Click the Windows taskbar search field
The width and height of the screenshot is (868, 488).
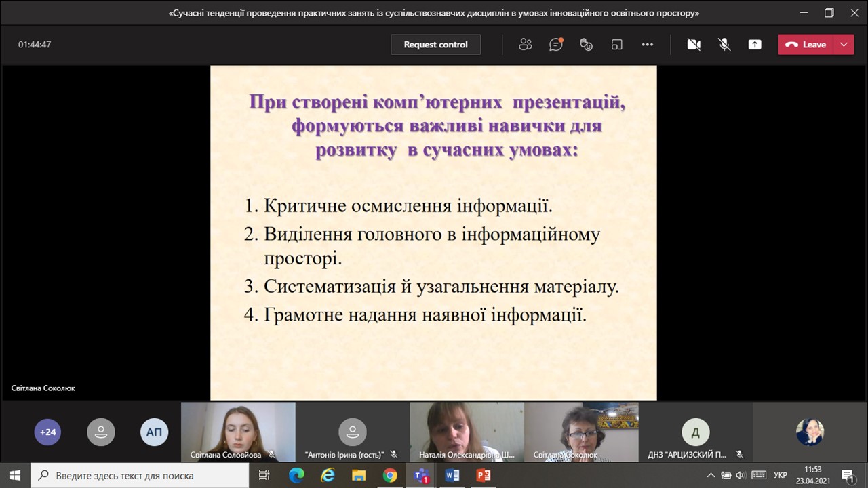[142, 475]
